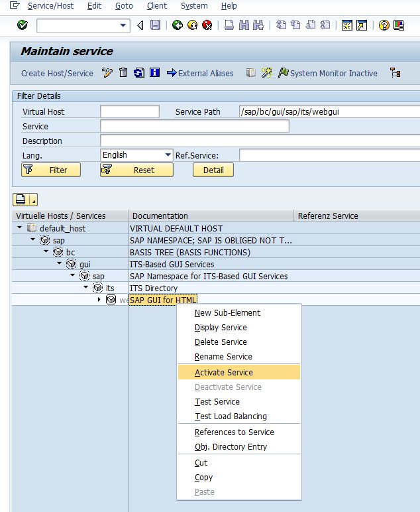Choose Rename Service in context menu

click(x=239, y=357)
